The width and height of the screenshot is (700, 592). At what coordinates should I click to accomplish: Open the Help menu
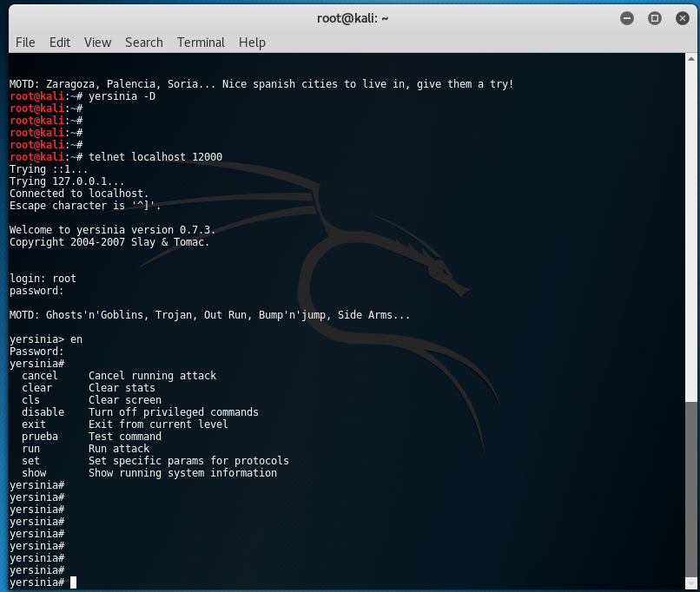pyautogui.click(x=252, y=43)
